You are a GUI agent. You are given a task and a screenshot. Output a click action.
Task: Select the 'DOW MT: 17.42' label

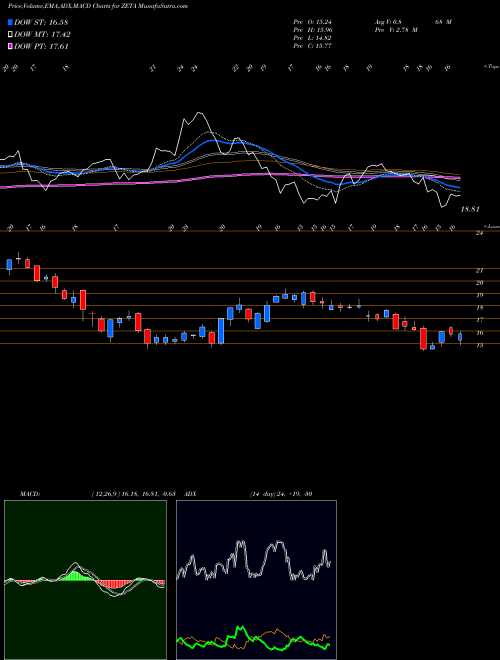point(42,35)
